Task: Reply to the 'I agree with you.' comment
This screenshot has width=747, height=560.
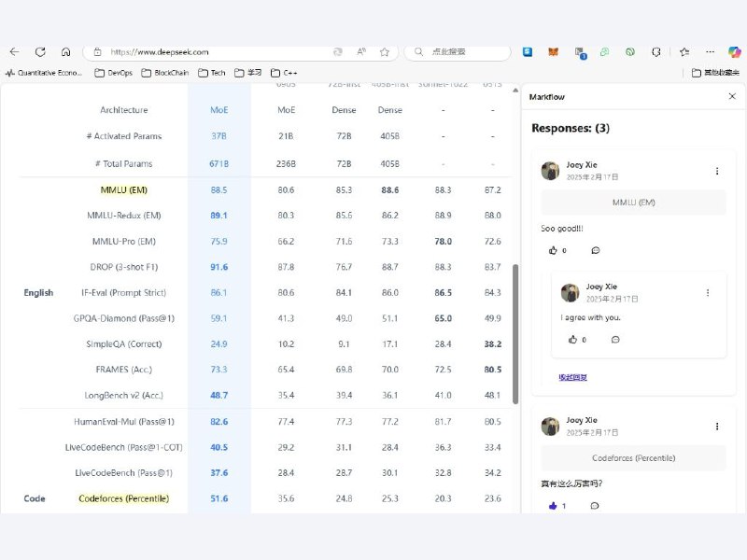Action: 615,340
